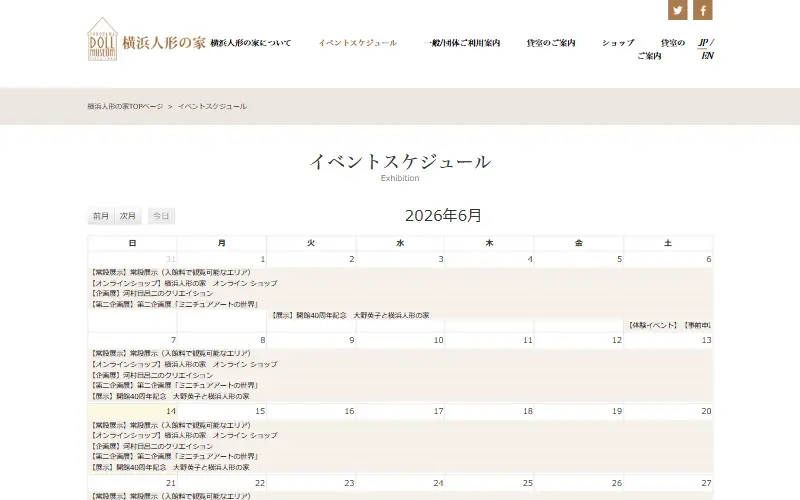
Task: Open 貸室のご案内 between 一般/団体ご利用案内 and ショップ
Action: pyautogui.click(x=551, y=43)
